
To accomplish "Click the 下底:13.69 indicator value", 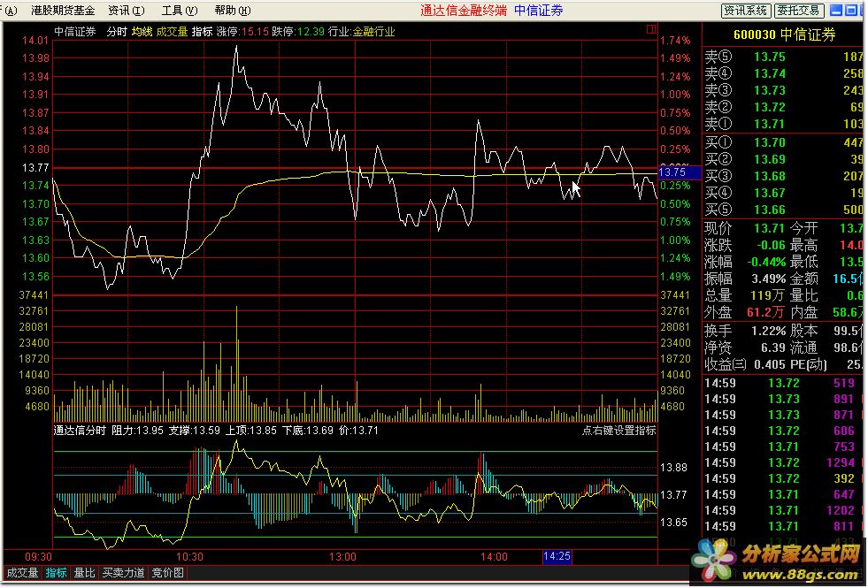I will pos(308,431).
